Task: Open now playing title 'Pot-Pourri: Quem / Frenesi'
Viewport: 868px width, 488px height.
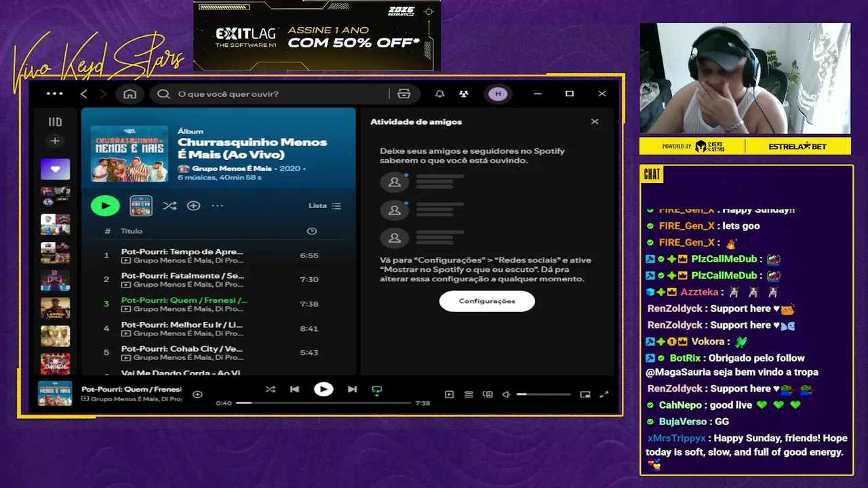Action: 132,389
